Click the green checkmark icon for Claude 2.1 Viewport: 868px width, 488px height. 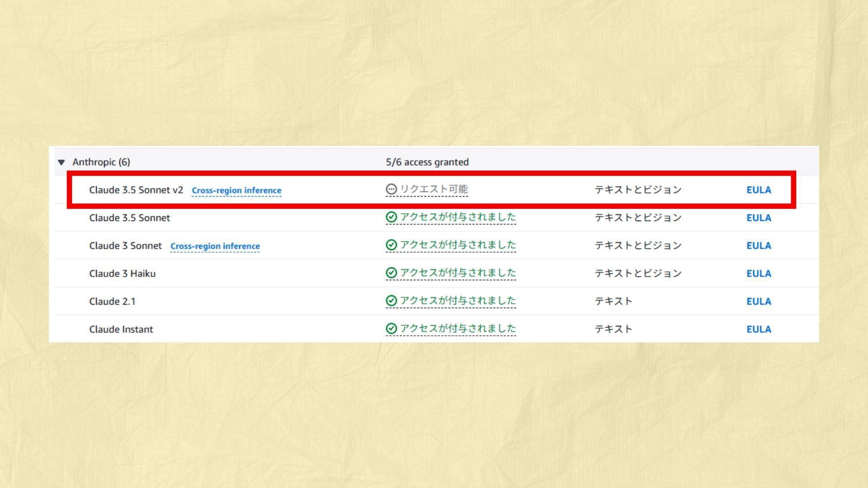(392, 301)
